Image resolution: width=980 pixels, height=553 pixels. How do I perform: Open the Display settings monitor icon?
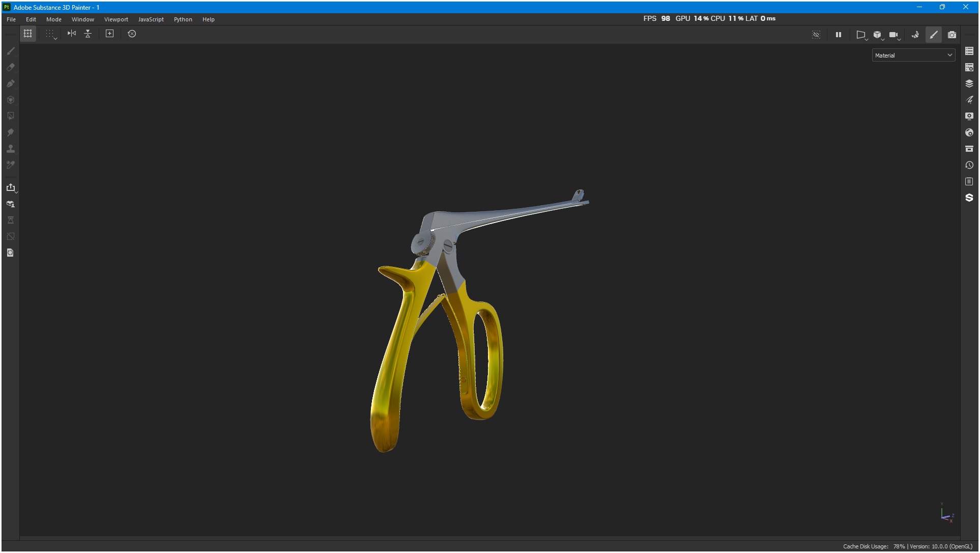point(969,116)
